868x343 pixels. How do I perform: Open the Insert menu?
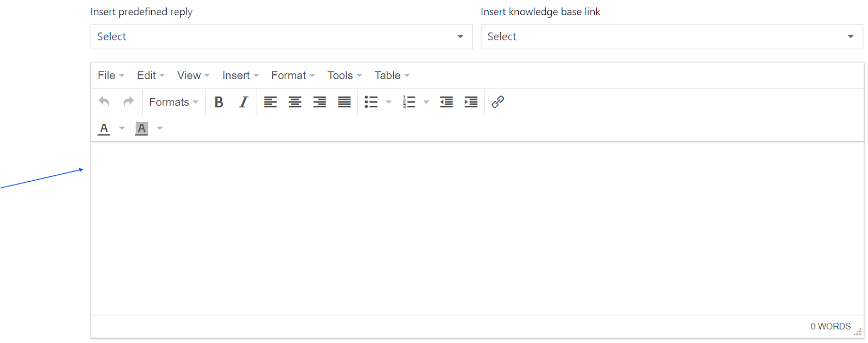tap(240, 75)
